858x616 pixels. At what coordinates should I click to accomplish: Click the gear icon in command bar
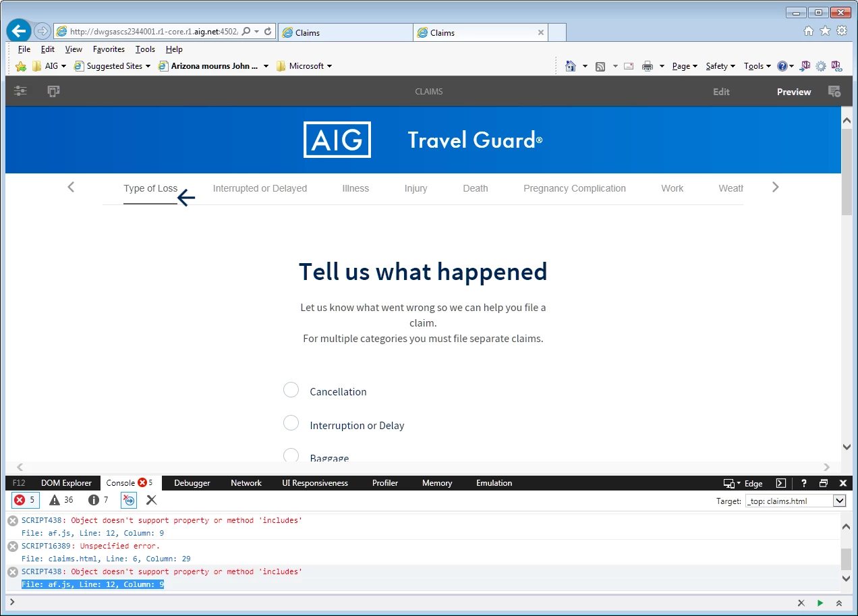pos(821,66)
